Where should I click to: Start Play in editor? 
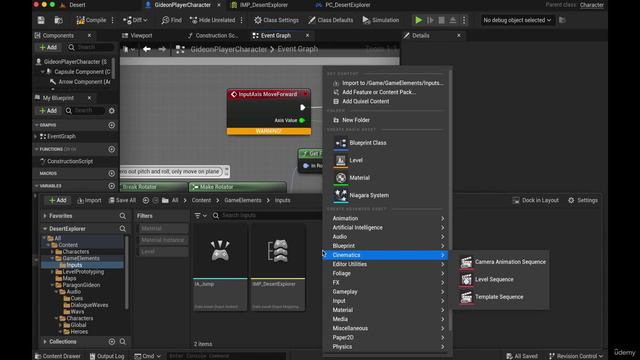coord(418,20)
